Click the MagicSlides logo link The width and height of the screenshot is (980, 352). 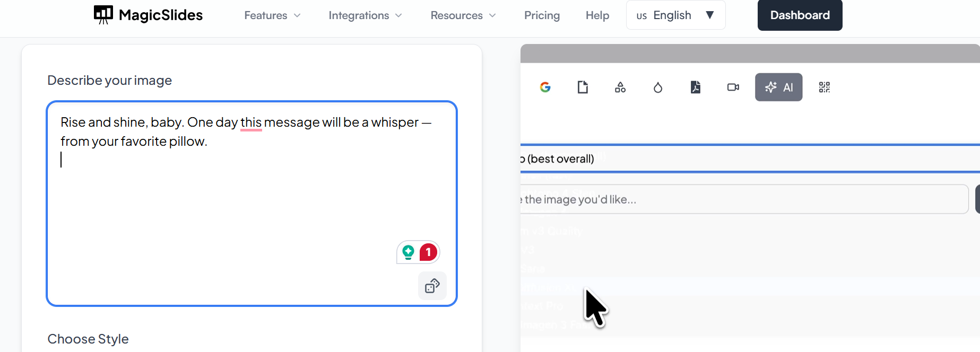click(148, 15)
